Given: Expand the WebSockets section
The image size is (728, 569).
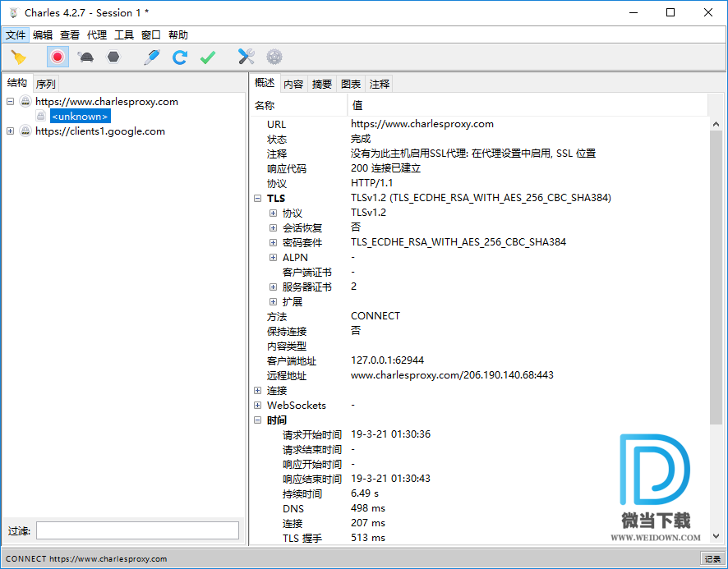Looking at the screenshot, I should coord(258,405).
